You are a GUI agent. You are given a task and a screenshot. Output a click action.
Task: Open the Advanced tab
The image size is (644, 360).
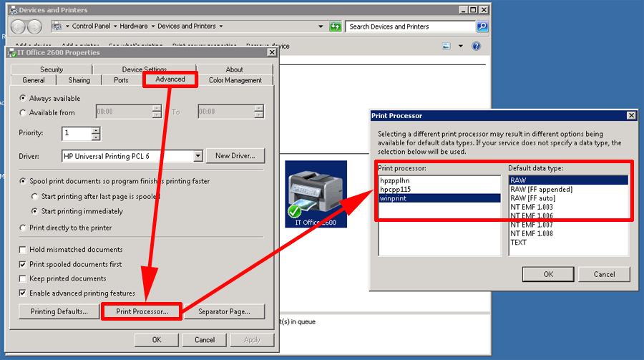170,79
